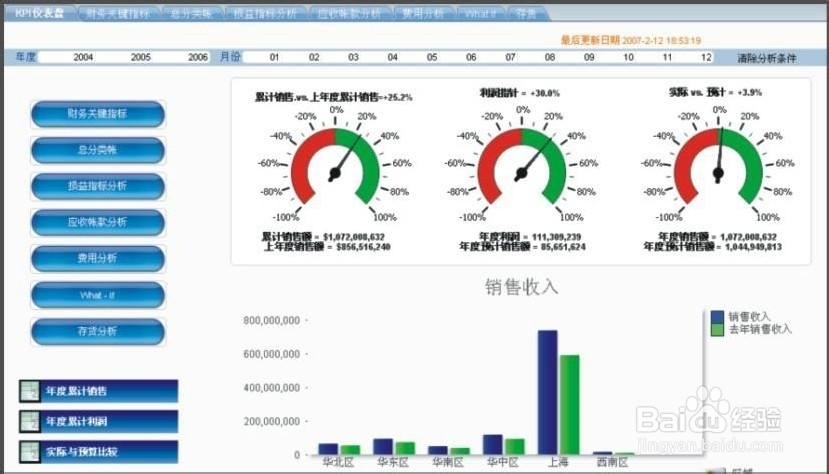
Task: Select the blue 华东区 sales bar
Action: pos(383,447)
